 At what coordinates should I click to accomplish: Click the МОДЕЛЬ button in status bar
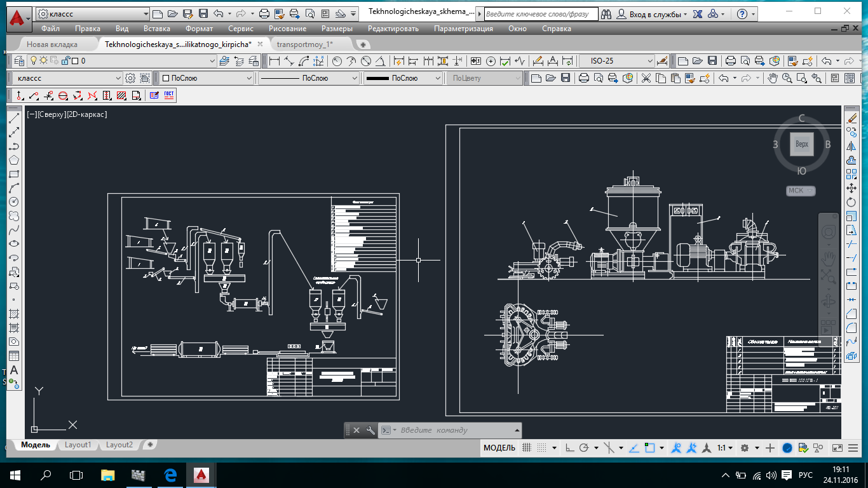point(499,448)
